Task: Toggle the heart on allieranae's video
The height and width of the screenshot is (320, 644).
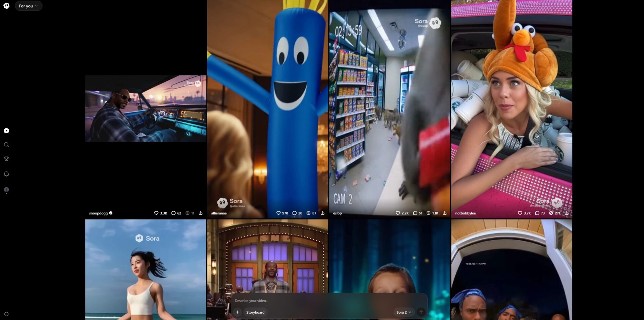Action: tap(278, 213)
